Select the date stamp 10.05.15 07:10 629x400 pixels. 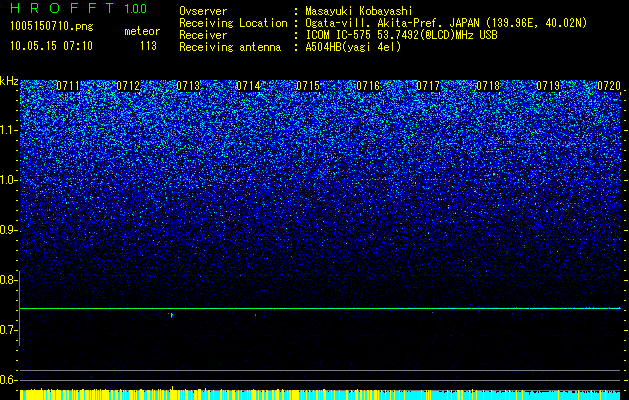51,46
